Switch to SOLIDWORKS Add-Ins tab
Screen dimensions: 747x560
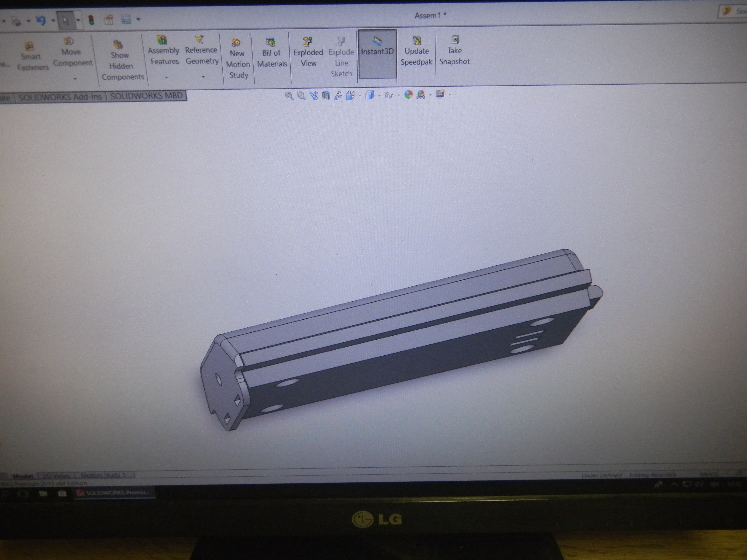(60, 97)
